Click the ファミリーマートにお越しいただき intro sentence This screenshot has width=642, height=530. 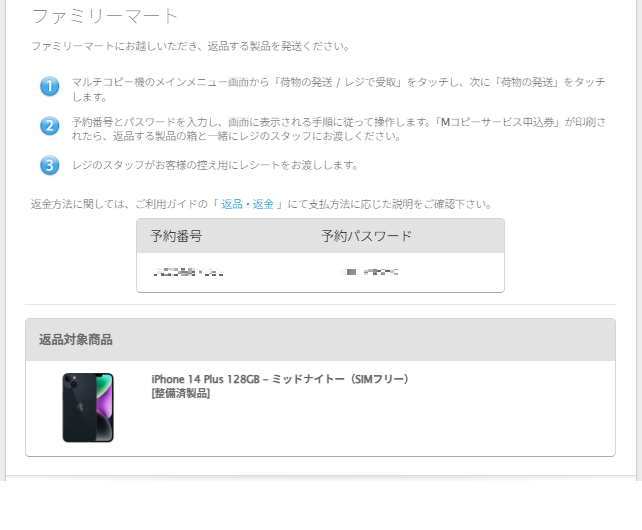tap(190, 46)
